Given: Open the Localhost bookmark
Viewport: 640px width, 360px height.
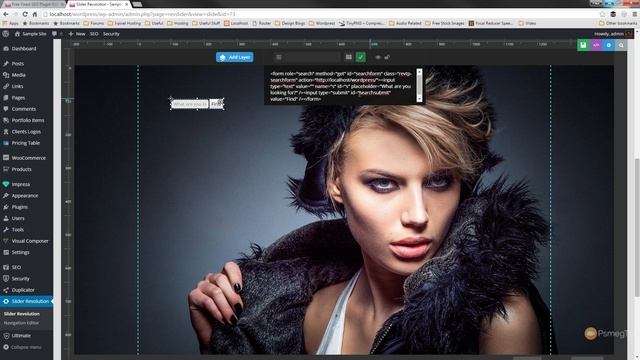Looking at the screenshot, I should click(236, 23).
